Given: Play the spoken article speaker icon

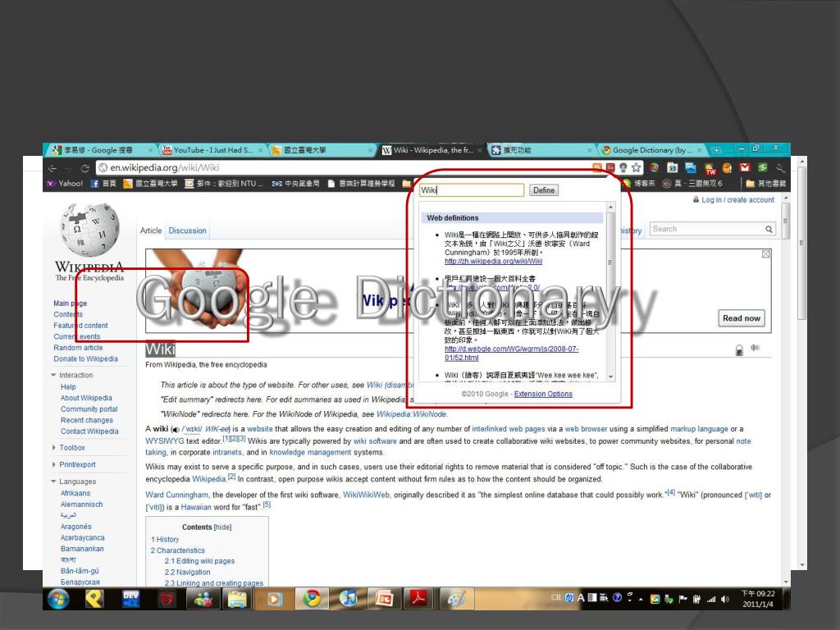Looking at the screenshot, I should (756, 348).
